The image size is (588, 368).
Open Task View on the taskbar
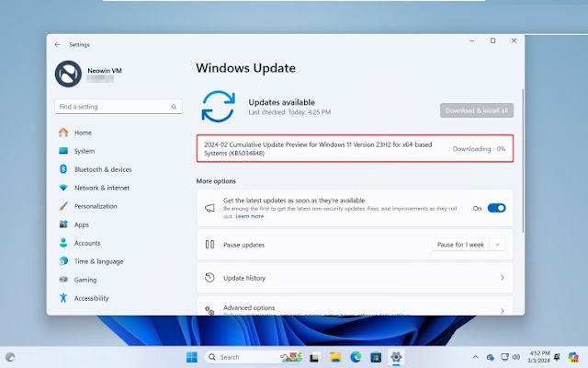314,357
